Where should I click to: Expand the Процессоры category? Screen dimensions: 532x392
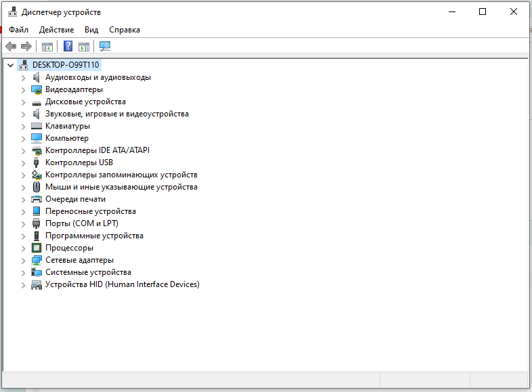click(23, 248)
